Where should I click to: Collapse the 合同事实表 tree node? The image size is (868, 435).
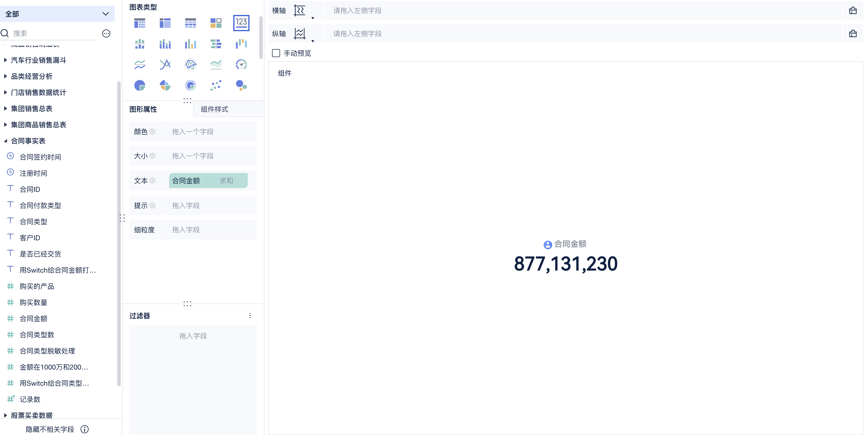pos(5,141)
